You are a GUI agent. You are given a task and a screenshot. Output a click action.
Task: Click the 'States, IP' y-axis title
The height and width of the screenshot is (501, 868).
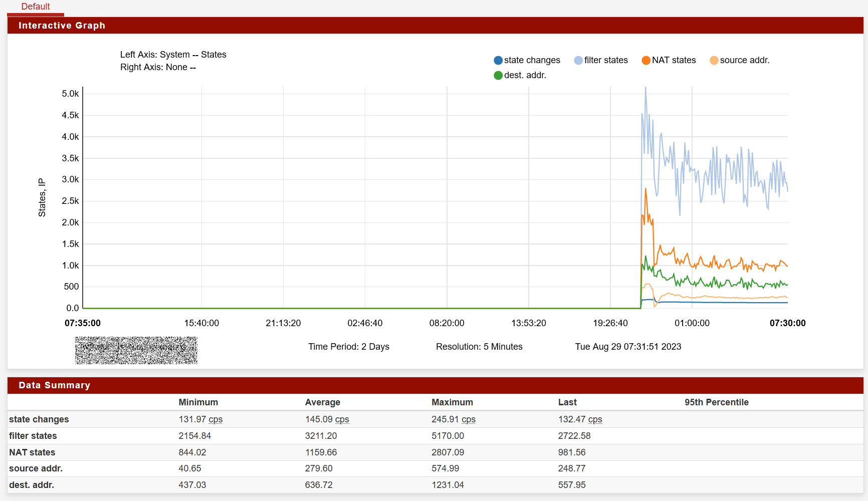[x=42, y=197]
